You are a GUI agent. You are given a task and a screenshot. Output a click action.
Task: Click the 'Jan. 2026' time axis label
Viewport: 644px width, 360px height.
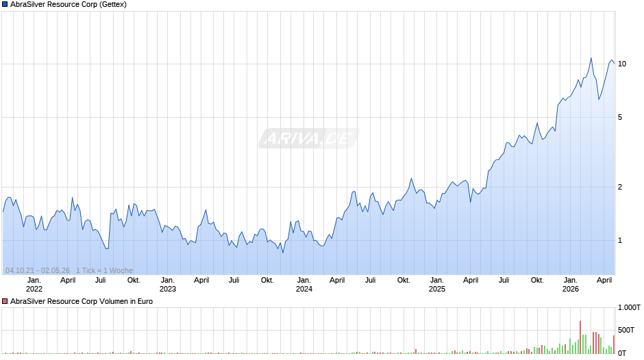click(x=571, y=285)
